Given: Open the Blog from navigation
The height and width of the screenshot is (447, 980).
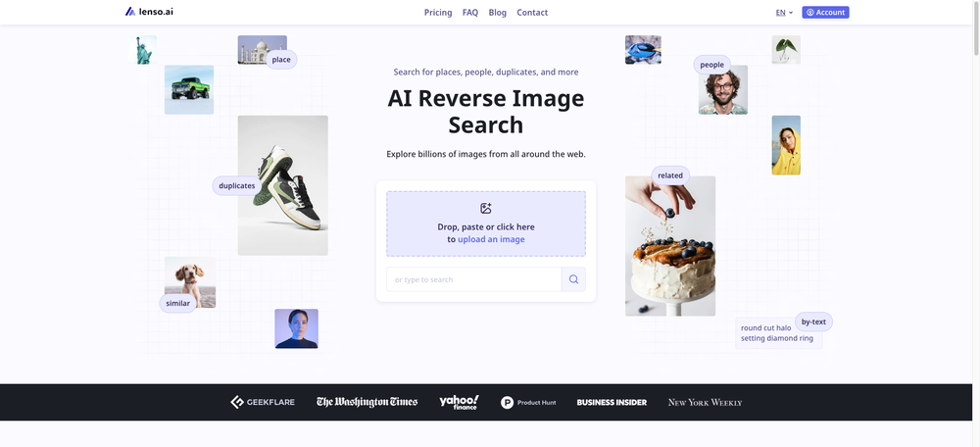Looking at the screenshot, I should coord(498,13).
